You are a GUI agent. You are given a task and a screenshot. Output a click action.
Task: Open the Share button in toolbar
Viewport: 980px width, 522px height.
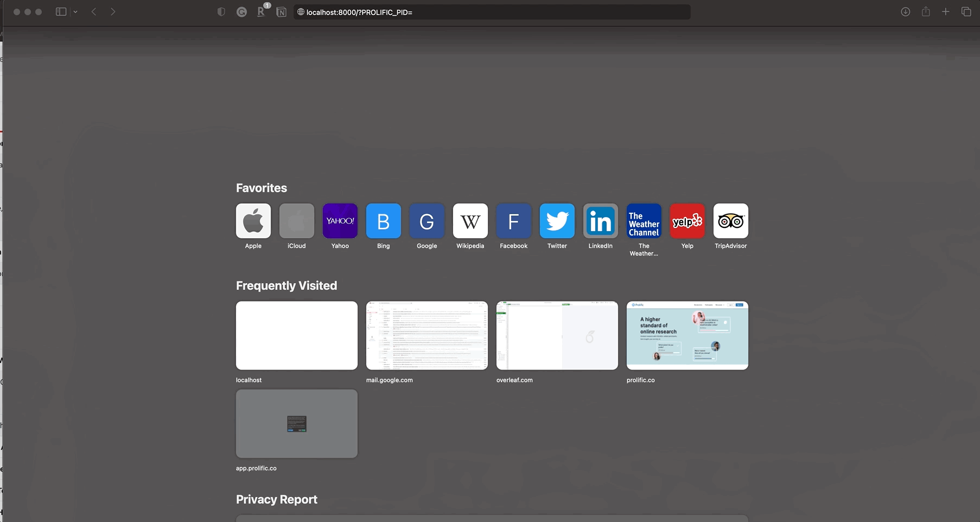click(x=926, y=11)
